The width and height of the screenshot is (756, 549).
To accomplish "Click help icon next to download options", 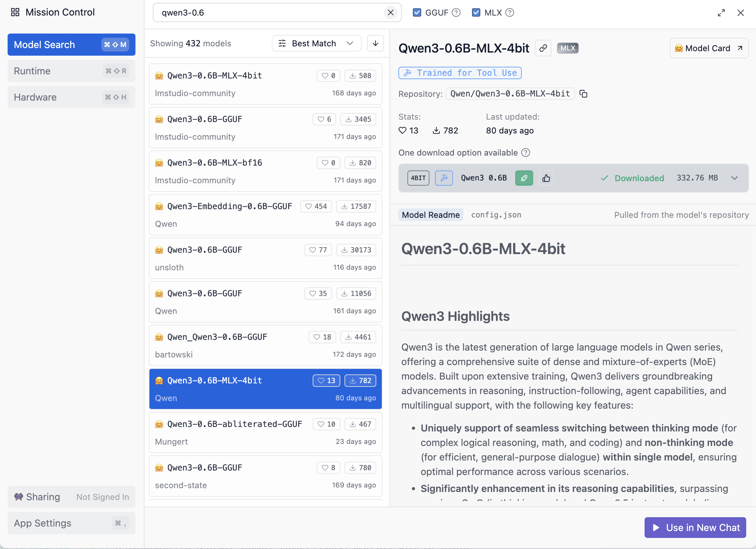I will 526,152.
